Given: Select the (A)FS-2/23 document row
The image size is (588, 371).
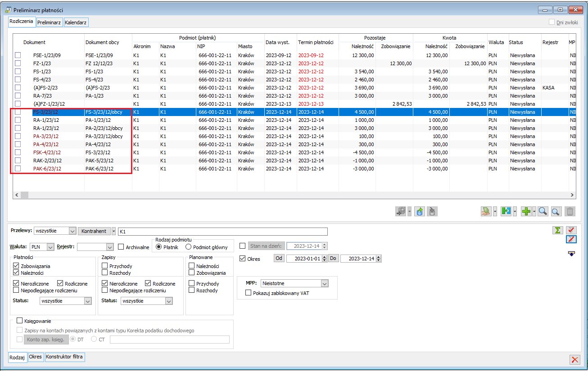Looking at the screenshot, I should 294,88.
